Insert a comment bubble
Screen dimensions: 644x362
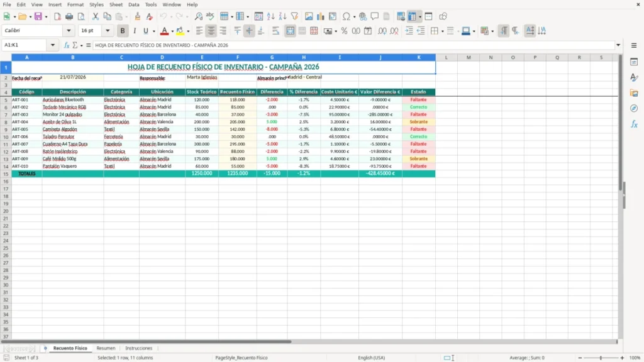click(375, 16)
